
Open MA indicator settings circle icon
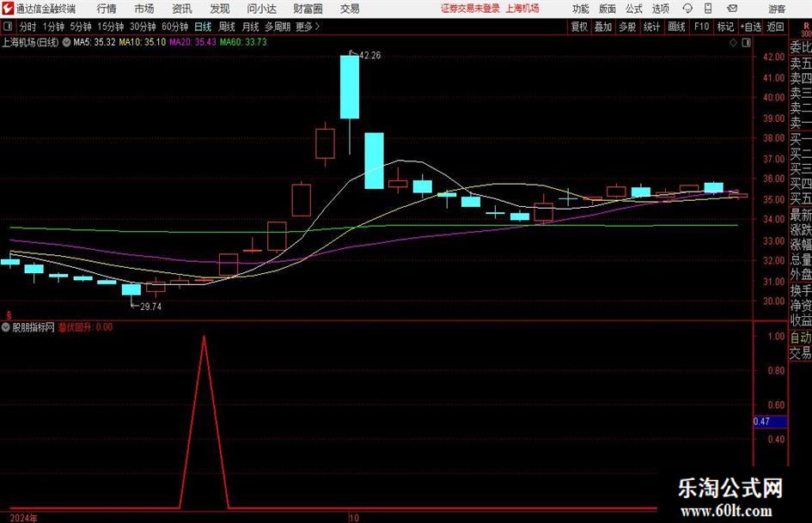(x=67, y=42)
